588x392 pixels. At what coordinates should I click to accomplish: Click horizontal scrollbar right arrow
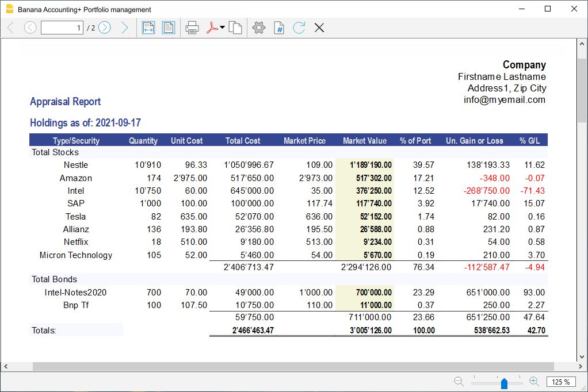pyautogui.click(x=580, y=366)
